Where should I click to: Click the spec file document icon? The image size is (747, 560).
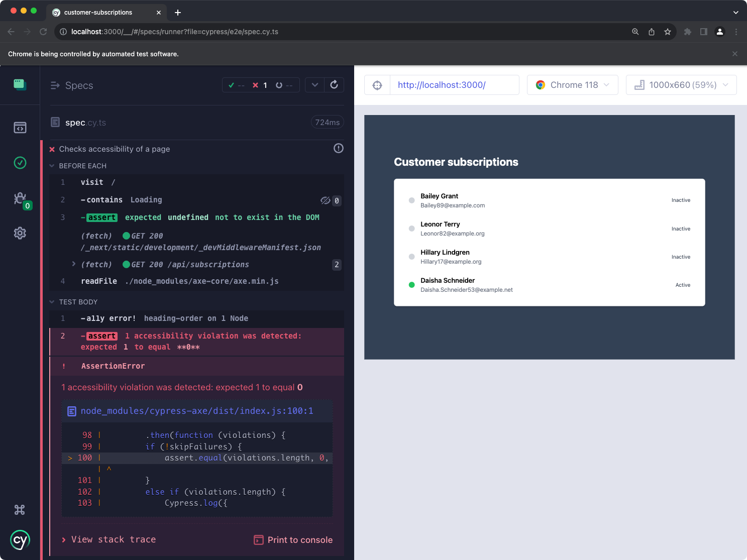click(x=55, y=122)
